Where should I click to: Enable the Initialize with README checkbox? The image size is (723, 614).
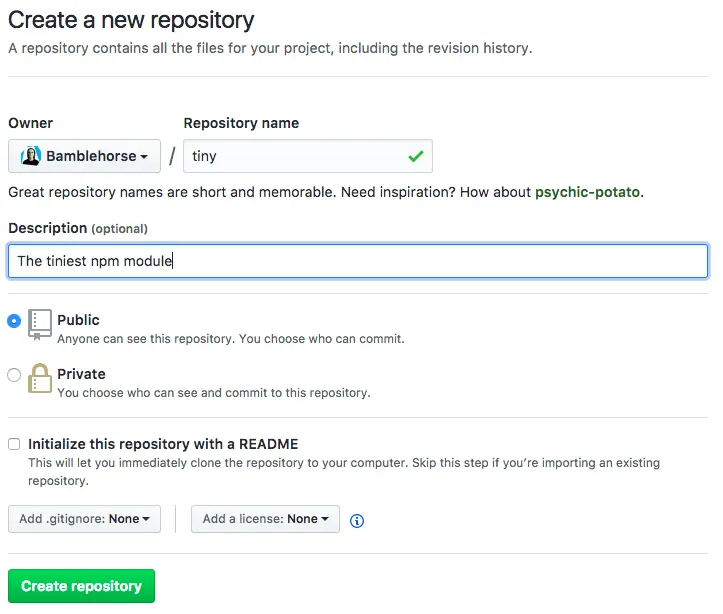coord(14,444)
